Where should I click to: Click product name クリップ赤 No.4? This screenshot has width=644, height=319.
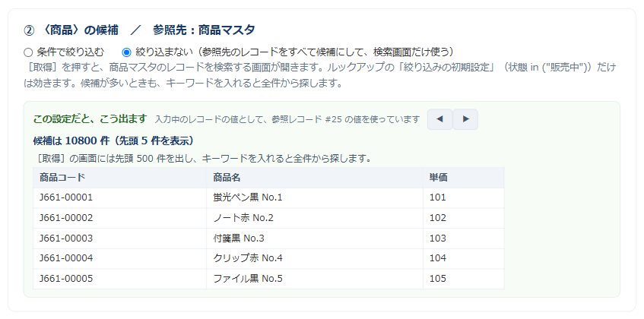(248, 258)
